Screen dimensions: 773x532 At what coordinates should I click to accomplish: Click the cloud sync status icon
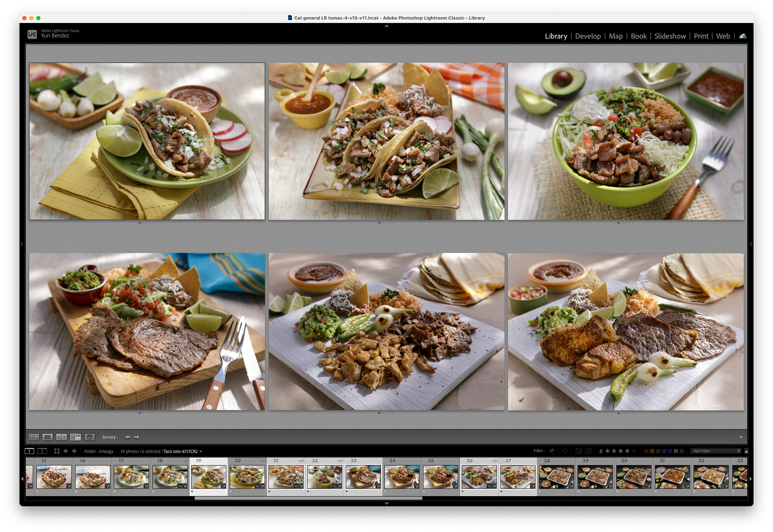[743, 36]
